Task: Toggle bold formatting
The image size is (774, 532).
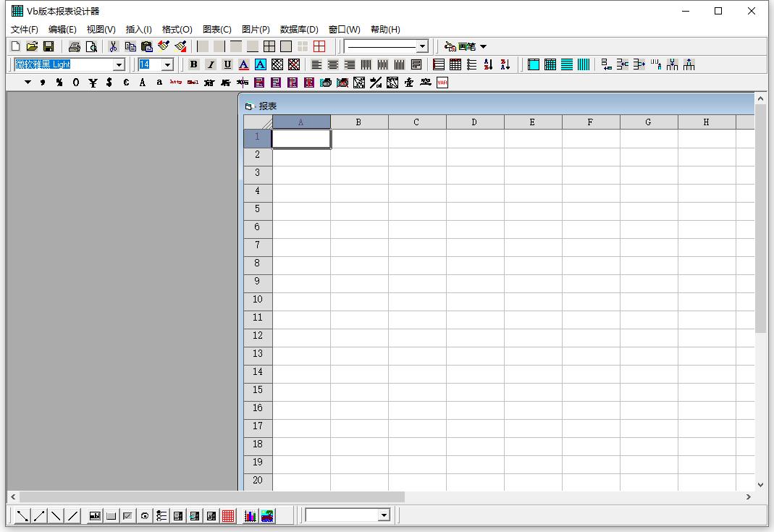Action: pyautogui.click(x=193, y=64)
